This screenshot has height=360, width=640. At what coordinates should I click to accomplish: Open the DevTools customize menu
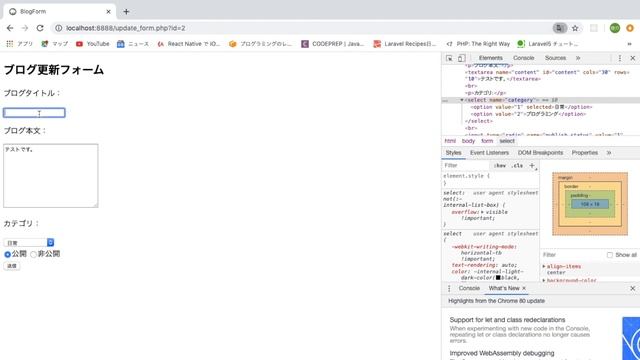[x=620, y=58]
